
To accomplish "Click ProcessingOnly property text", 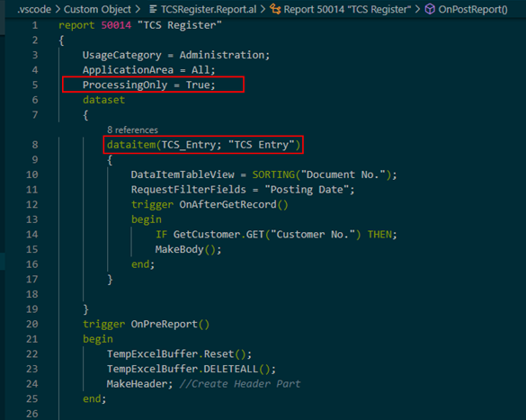I will coord(125,85).
